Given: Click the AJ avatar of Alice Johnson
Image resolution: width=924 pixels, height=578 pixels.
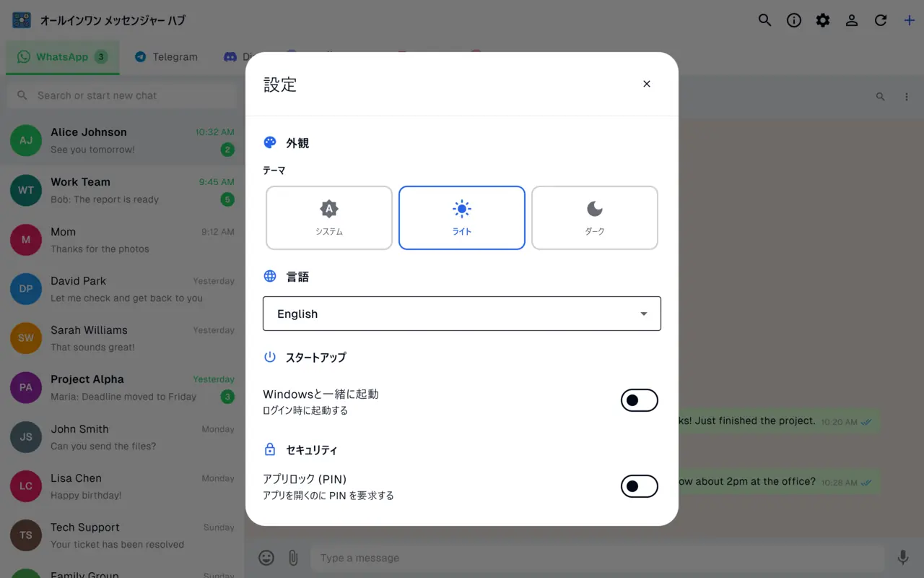Looking at the screenshot, I should 26,140.
